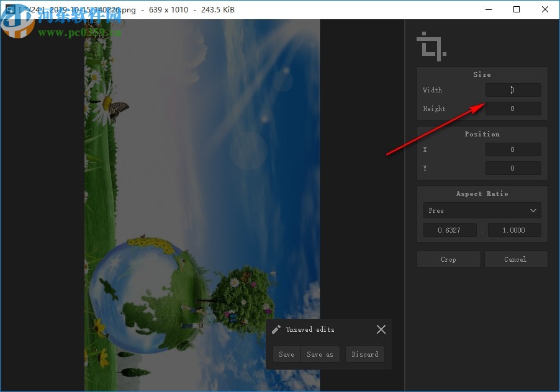Click the app icon in the title bar

coord(10,9)
